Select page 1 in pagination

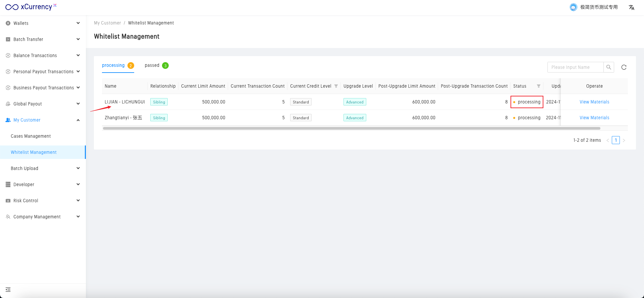tap(616, 140)
